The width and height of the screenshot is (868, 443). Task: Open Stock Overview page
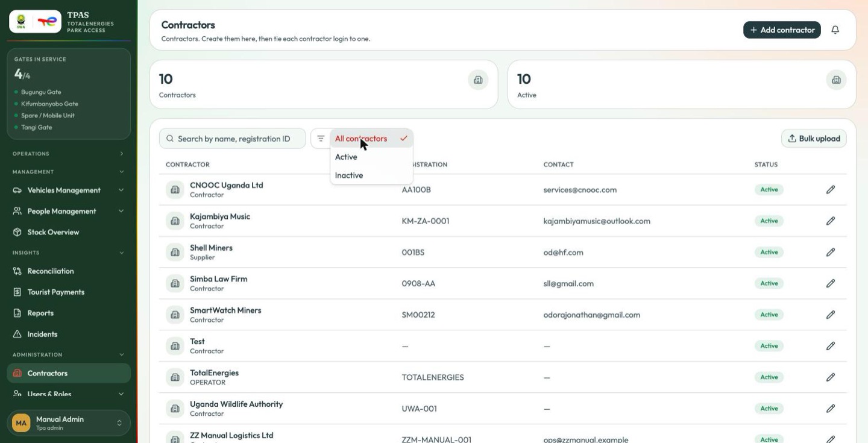click(69, 232)
